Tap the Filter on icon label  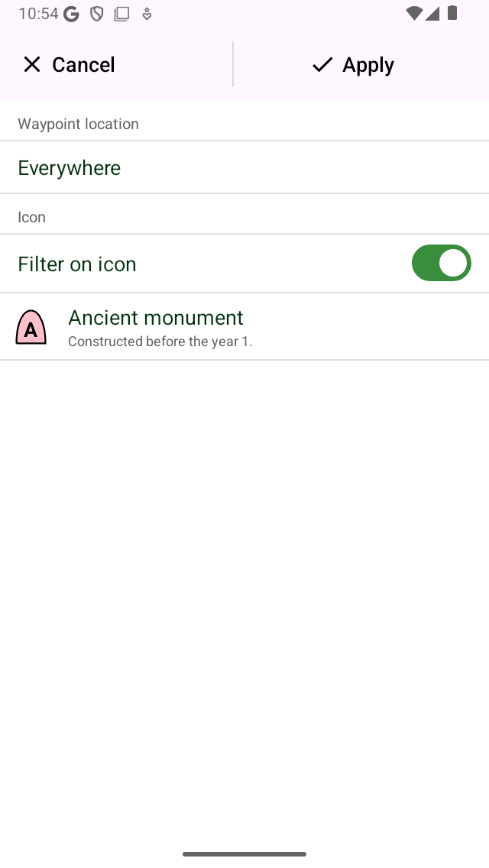pos(77,264)
